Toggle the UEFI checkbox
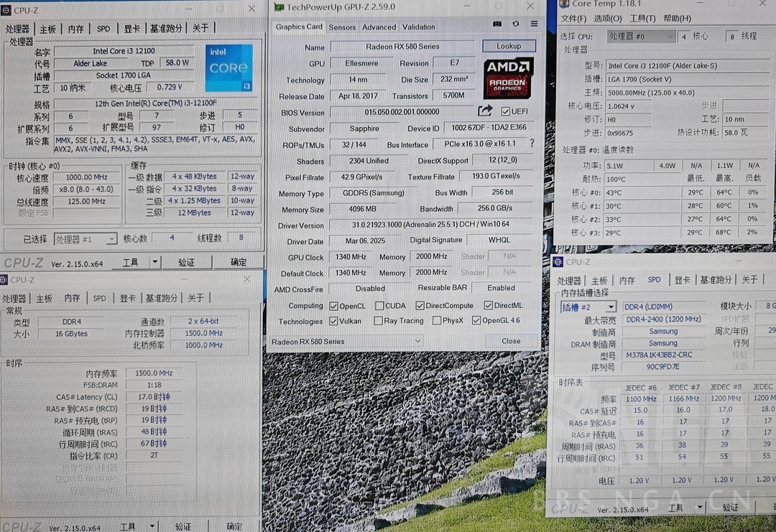 (506, 111)
